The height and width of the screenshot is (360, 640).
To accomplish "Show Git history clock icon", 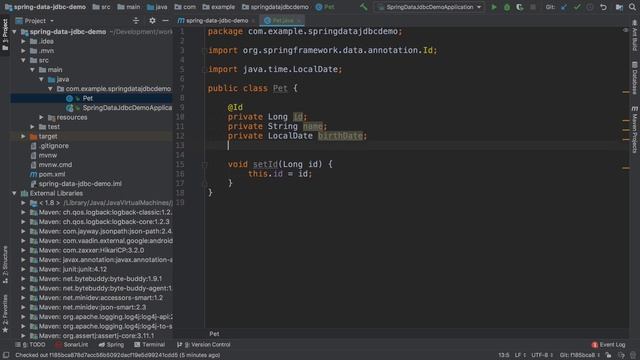I will (x=590, y=7).
